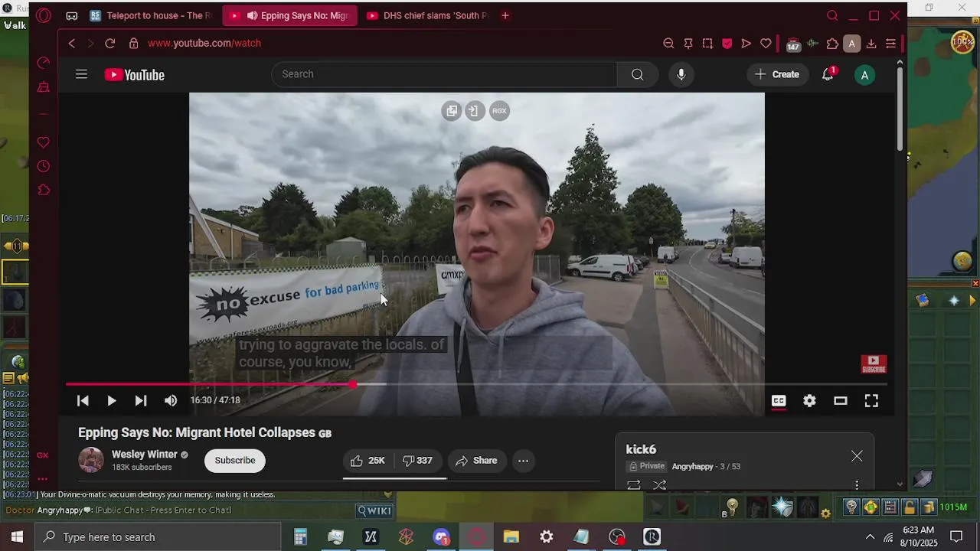Image resolution: width=980 pixels, height=551 pixels.
Task: Seek using the video progress bar
Action: 476,384
